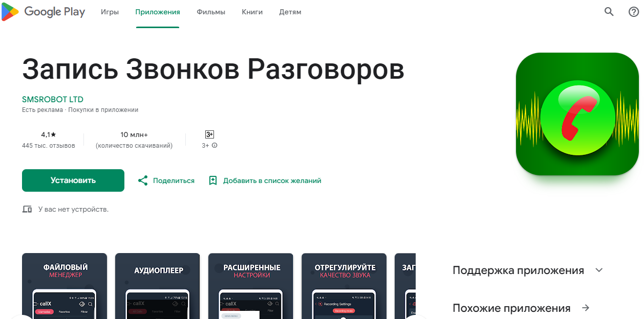The height and width of the screenshot is (319, 644).
Task: Click the 445 тыс. отзывов rating link
Action: (x=48, y=145)
